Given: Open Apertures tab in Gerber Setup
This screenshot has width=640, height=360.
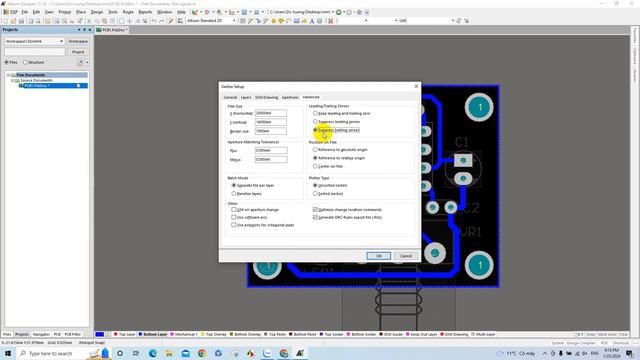Looking at the screenshot, I should (x=290, y=98).
